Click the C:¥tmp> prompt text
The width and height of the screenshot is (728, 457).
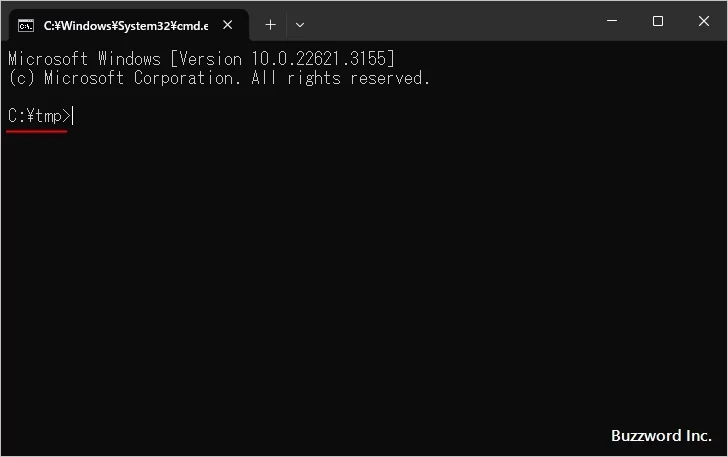point(39,117)
